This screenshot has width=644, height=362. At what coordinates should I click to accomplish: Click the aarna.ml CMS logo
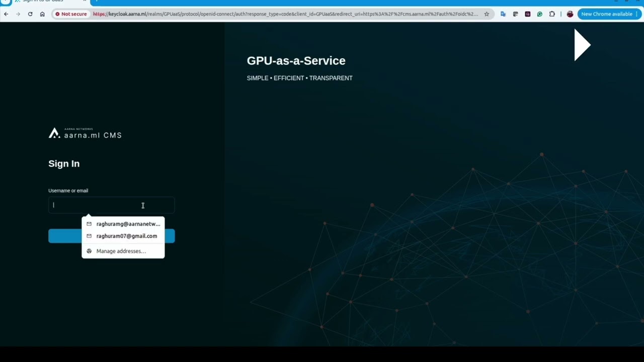tap(85, 133)
